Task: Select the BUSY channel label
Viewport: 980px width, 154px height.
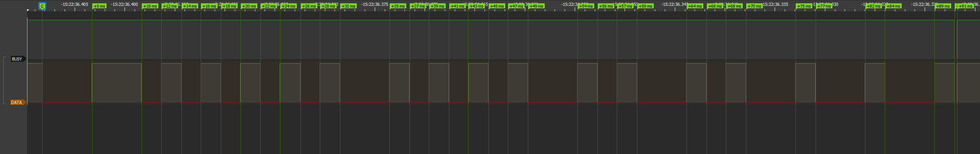Action: (18, 59)
